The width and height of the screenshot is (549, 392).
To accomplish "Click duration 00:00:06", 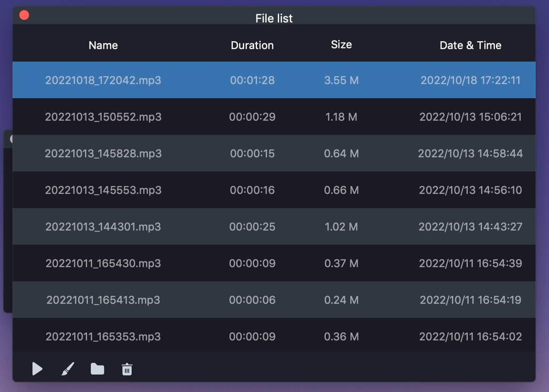I will (252, 300).
